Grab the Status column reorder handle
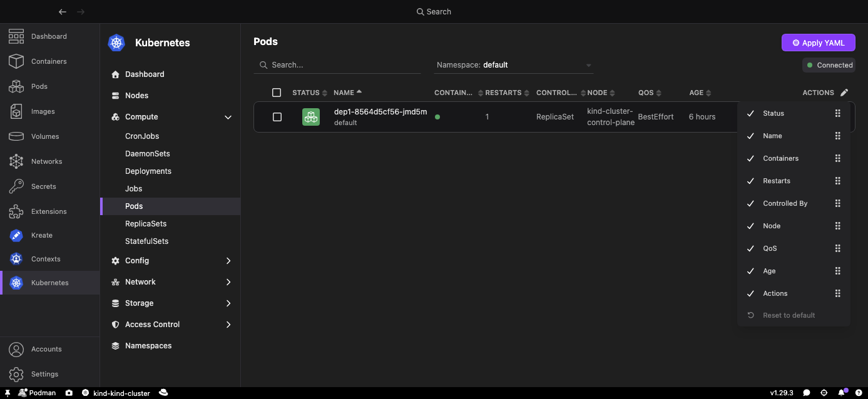The image size is (868, 399). pos(838,113)
